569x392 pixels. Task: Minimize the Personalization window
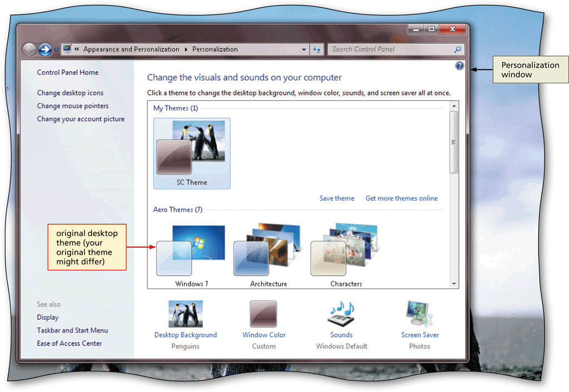click(416, 29)
